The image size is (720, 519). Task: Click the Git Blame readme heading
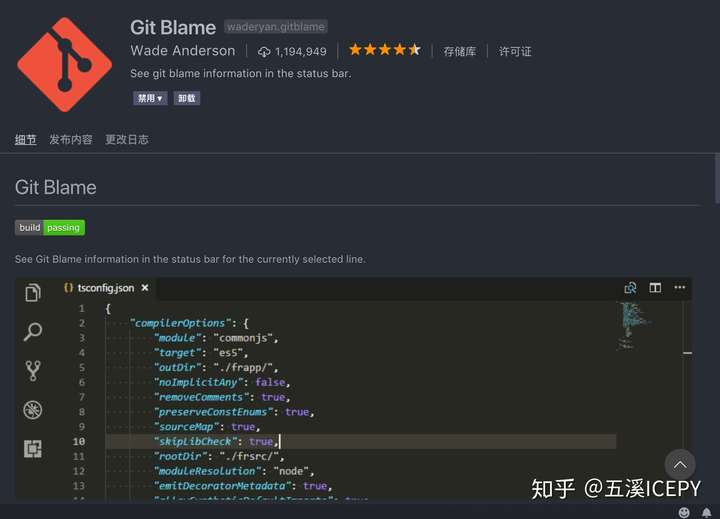tap(56, 187)
